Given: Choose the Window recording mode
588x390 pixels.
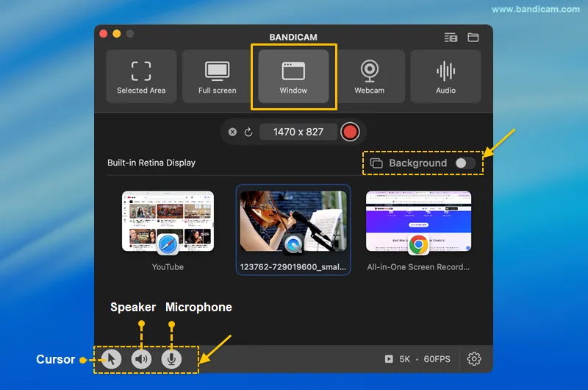Looking at the screenshot, I should click(293, 77).
